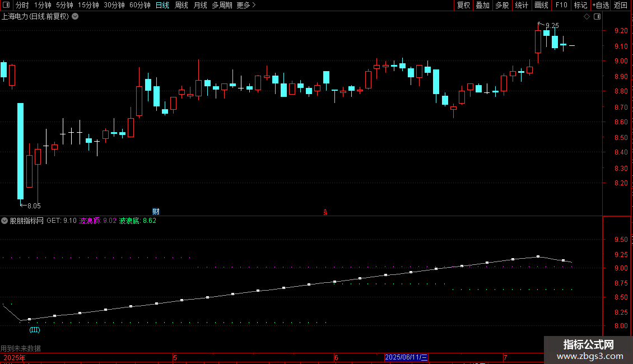This screenshot has height=364, width=633.
Task: Click the 财 financial marker on chart
Action: (x=156, y=212)
